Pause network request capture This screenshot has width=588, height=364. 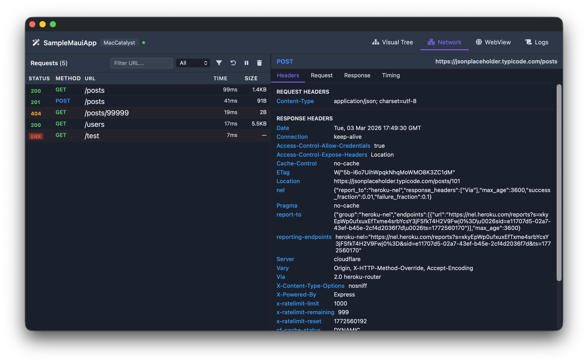pyautogui.click(x=246, y=63)
